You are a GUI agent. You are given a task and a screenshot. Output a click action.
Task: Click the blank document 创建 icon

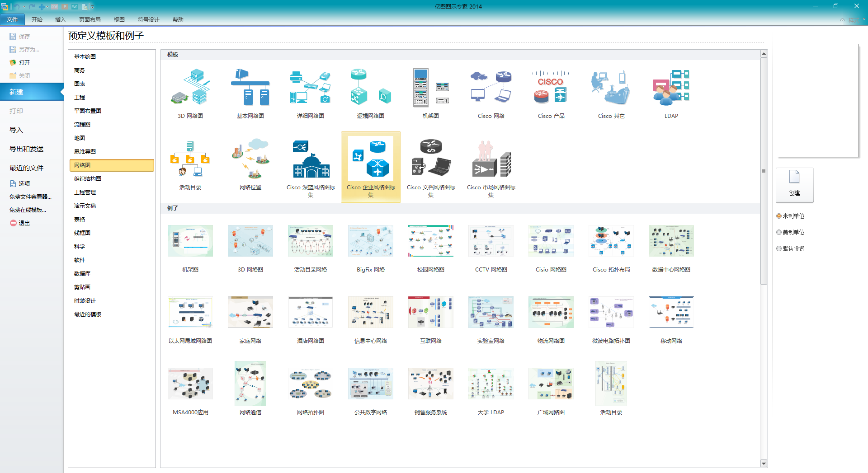(x=794, y=185)
